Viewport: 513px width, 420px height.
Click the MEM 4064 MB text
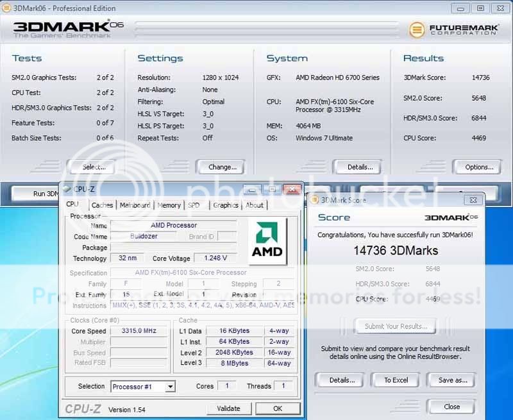click(x=308, y=126)
